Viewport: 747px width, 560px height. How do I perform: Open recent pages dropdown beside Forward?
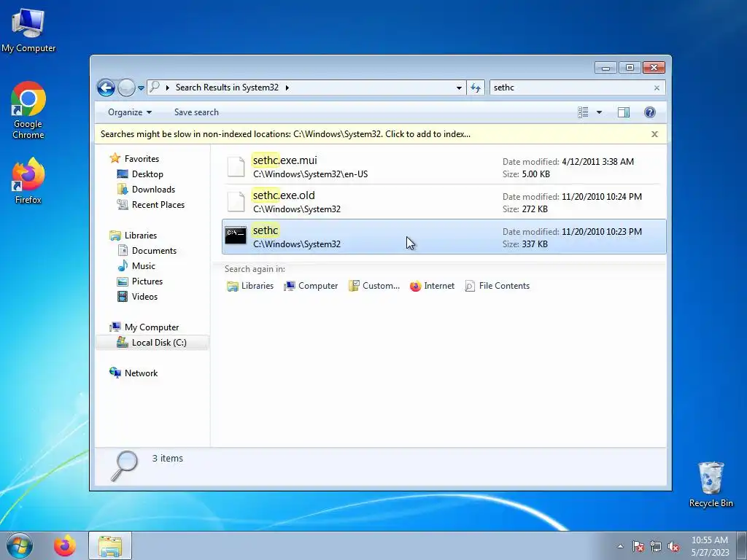(x=141, y=88)
